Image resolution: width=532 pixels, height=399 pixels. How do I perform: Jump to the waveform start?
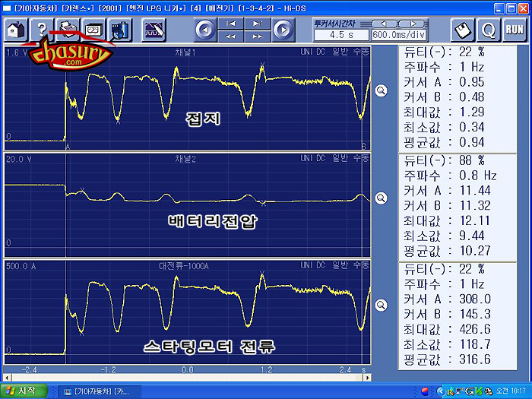click(x=230, y=24)
